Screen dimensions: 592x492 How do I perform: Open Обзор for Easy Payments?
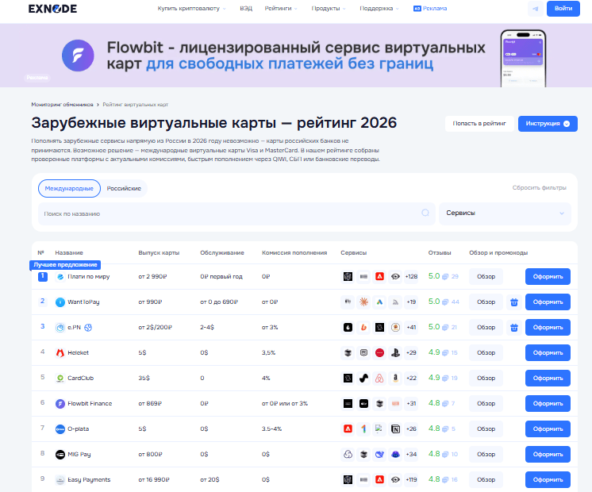pyautogui.click(x=486, y=480)
